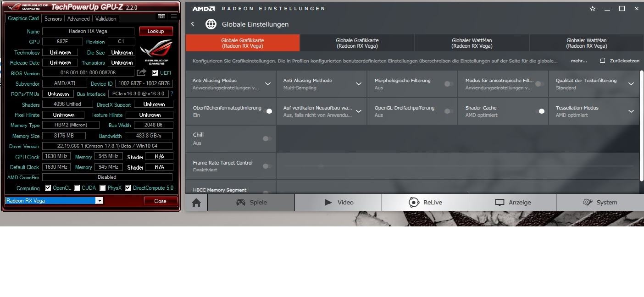Click the Device ID value field

(144, 83)
